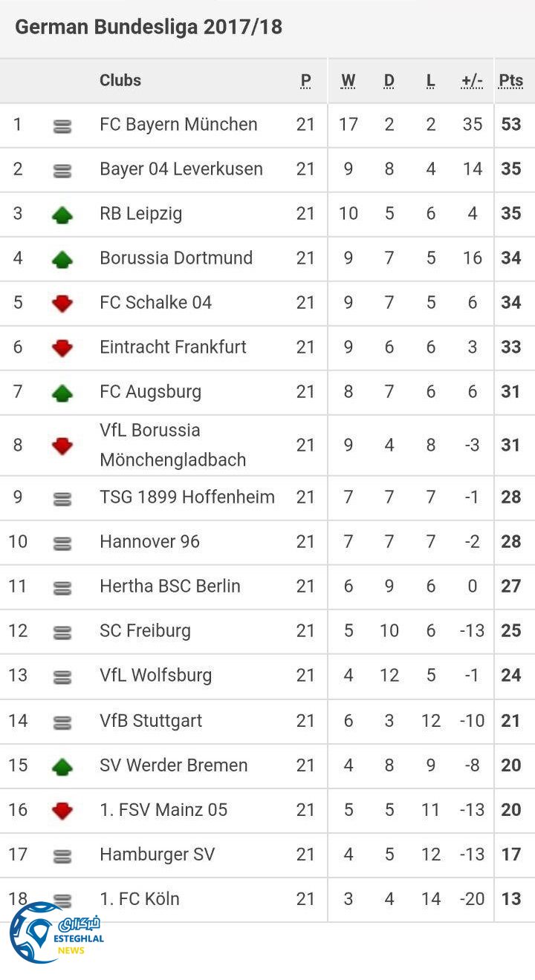Open the Hertha BSC Berlin club link

170,587
